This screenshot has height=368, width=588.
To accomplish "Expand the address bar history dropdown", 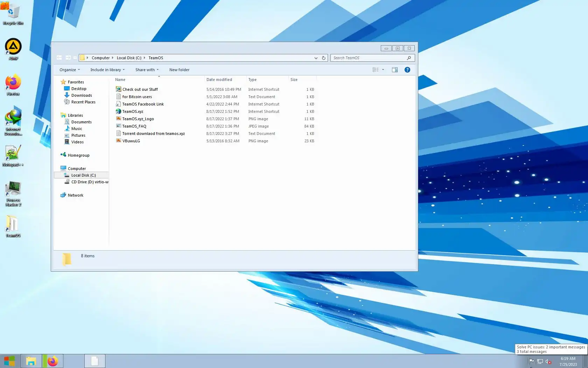I will tap(316, 58).
